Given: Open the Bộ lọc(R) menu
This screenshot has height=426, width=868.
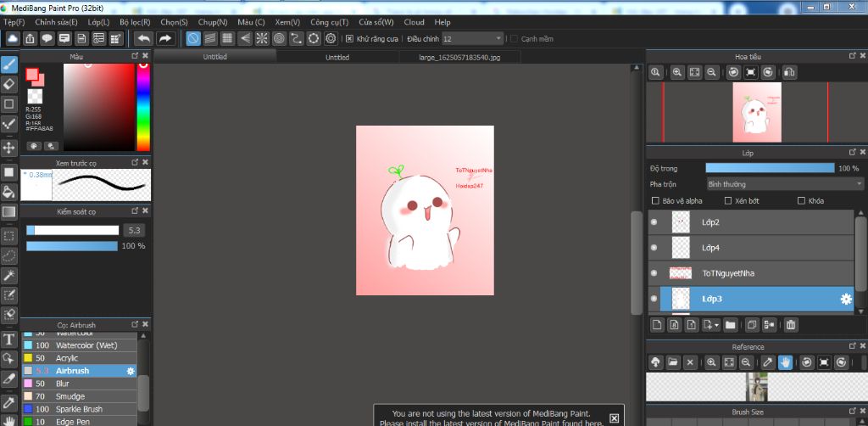Looking at the screenshot, I should pyautogui.click(x=135, y=22).
